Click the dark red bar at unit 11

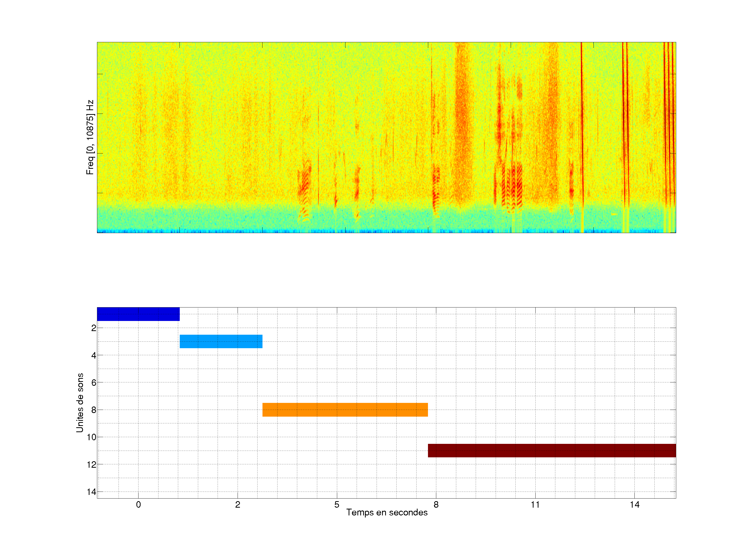click(x=551, y=450)
